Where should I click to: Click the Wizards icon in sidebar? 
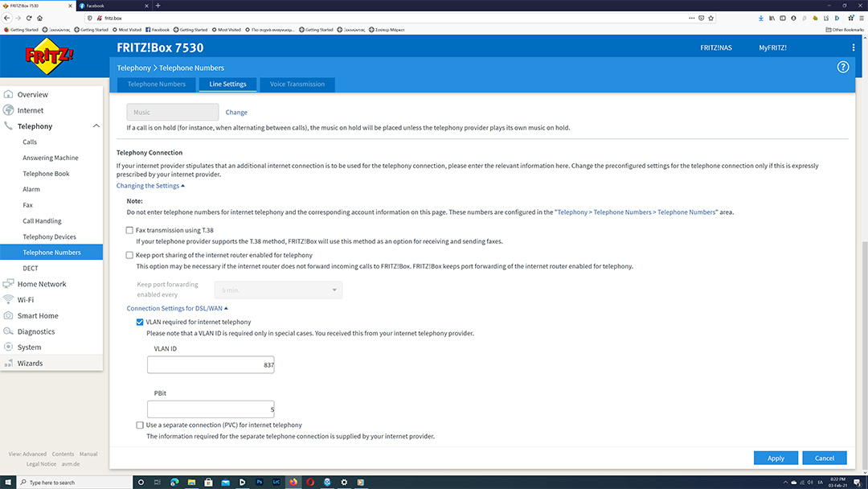[8, 363]
